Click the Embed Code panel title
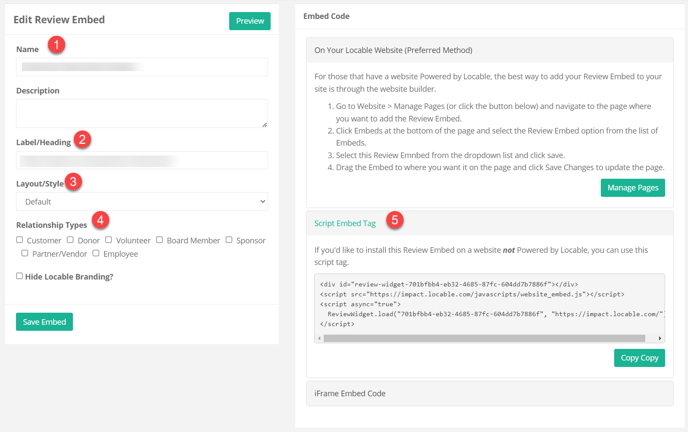The height and width of the screenshot is (432, 688). 326,16
